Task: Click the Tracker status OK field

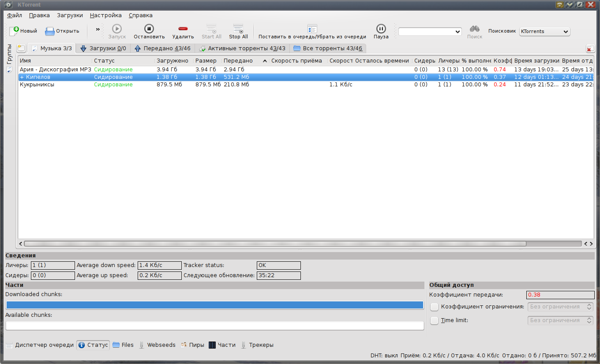Action: [x=279, y=265]
